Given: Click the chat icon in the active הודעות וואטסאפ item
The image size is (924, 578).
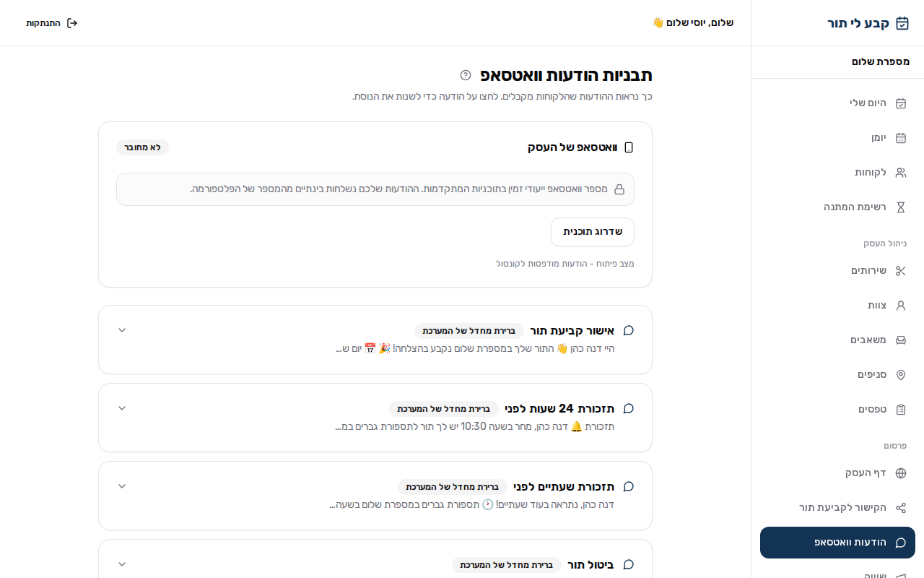Looking at the screenshot, I should tap(901, 543).
